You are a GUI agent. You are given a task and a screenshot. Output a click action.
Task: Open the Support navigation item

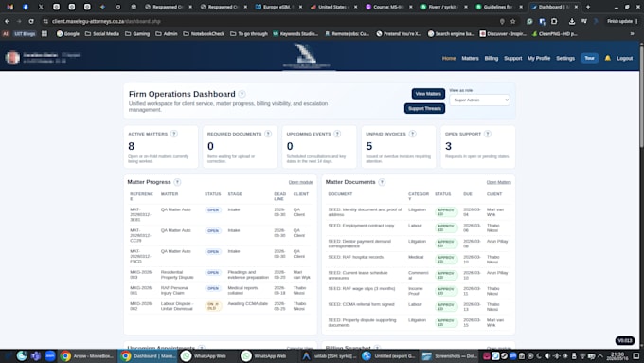coord(512,59)
